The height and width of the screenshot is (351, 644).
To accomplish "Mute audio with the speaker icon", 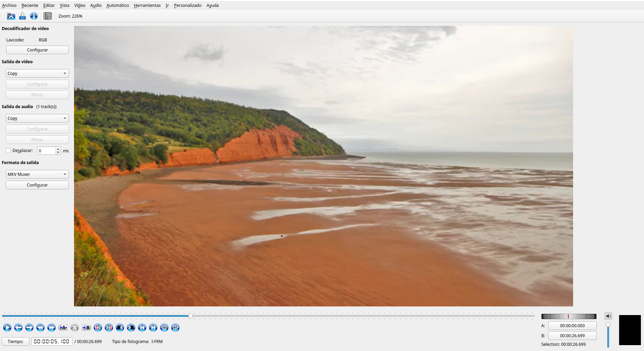I will click(x=608, y=316).
